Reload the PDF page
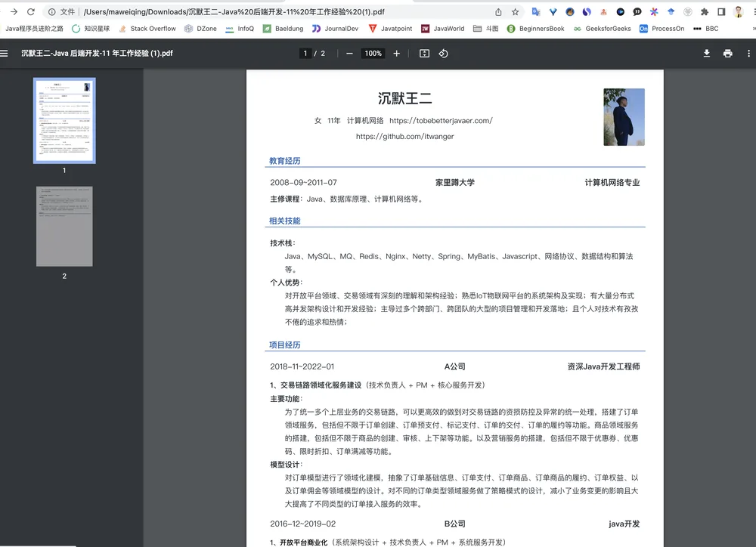The image size is (756, 547). 31,11
